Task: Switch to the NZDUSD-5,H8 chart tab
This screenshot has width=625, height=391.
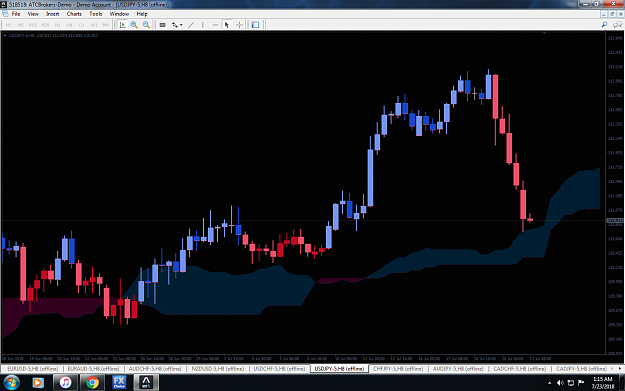Action: 218,369
